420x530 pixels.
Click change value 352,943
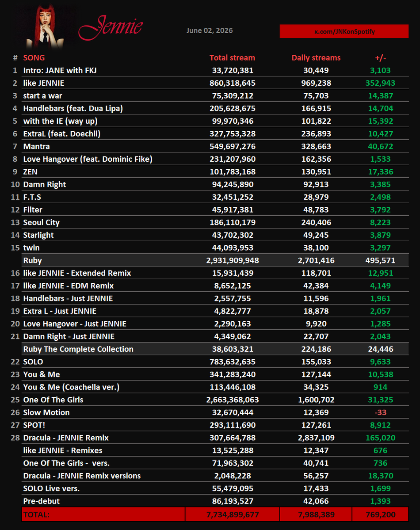tap(381, 83)
